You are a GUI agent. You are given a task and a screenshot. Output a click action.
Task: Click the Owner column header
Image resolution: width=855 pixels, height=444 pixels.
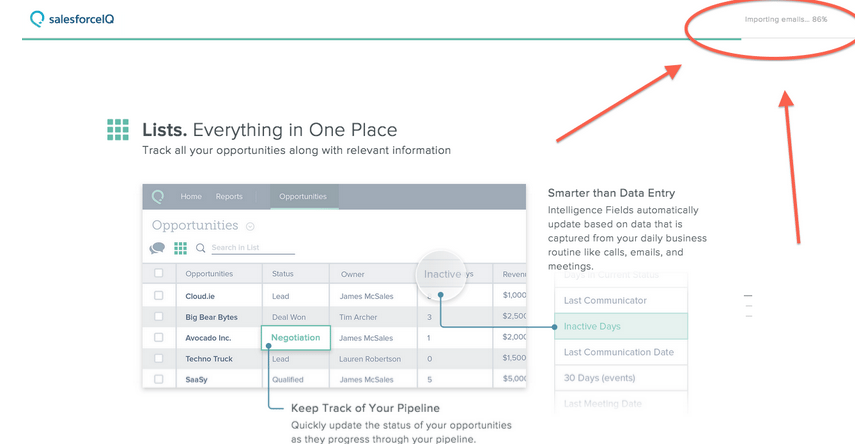(352, 274)
